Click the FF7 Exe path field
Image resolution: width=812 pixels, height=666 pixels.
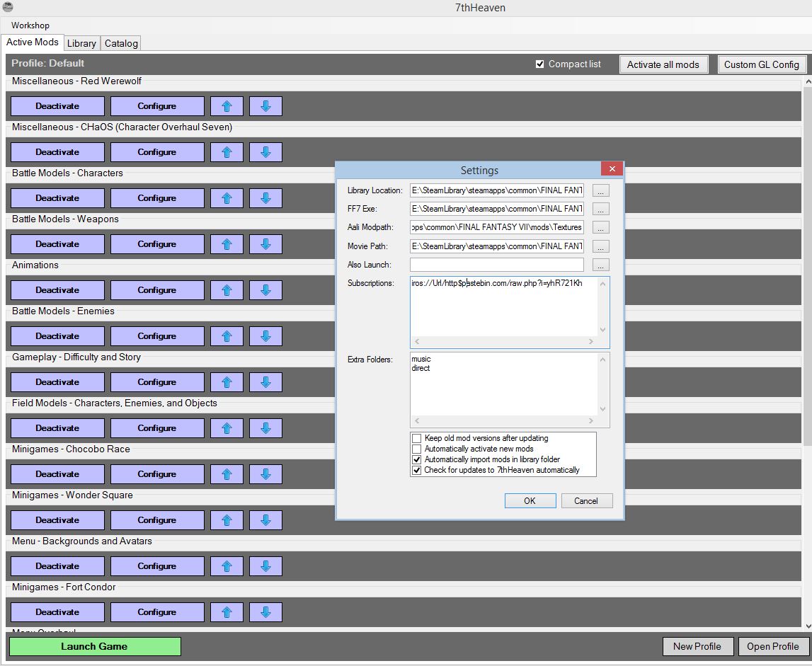[497, 209]
